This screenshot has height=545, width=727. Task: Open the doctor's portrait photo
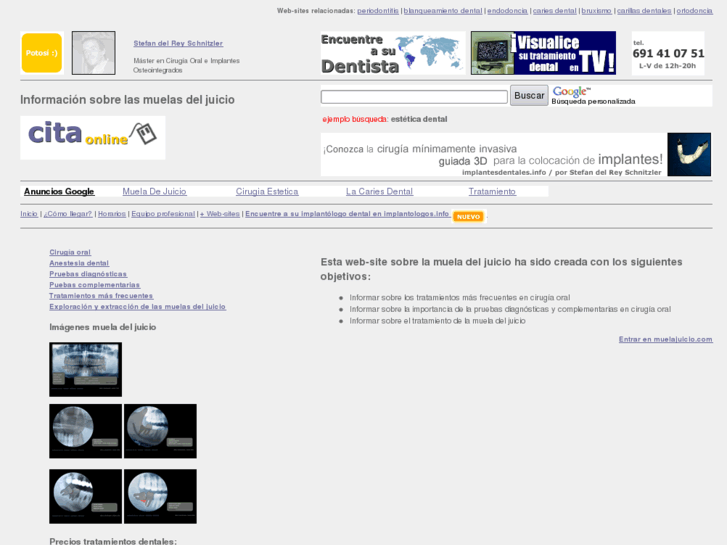click(94, 53)
